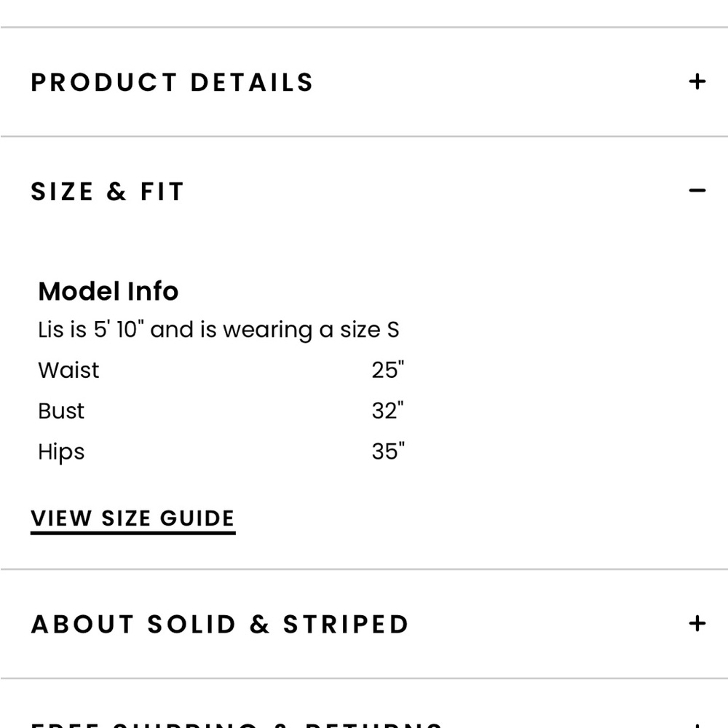Open the View Size Guide link
The height and width of the screenshot is (728, 728).
132,518
